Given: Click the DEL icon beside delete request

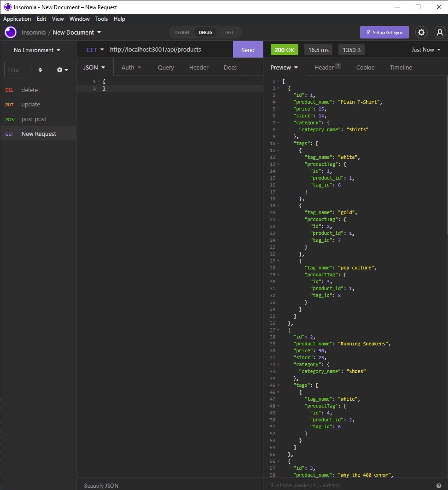Looking at the screenshot, I should (9, 90).
